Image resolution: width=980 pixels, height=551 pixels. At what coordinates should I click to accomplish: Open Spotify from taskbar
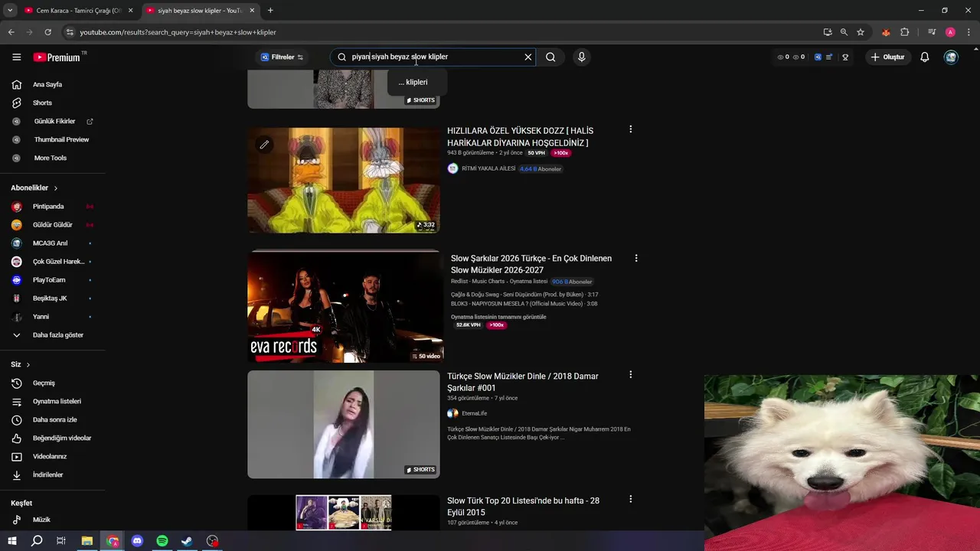coord(162,541)
